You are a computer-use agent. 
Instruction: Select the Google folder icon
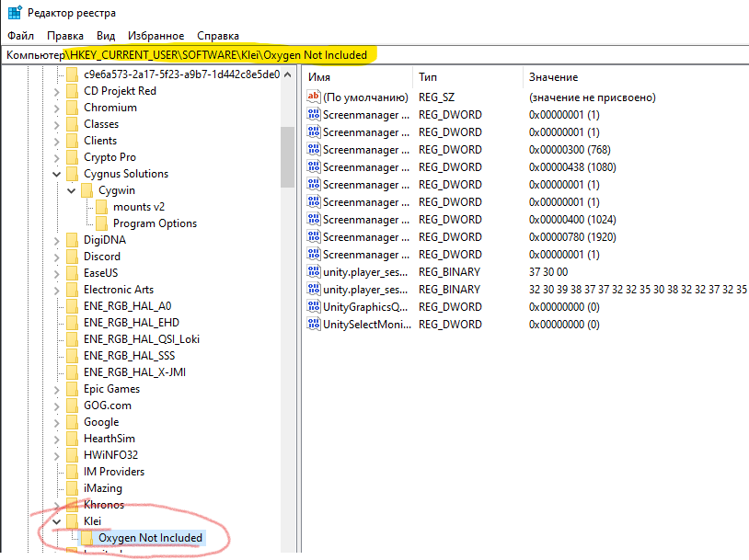72,422
